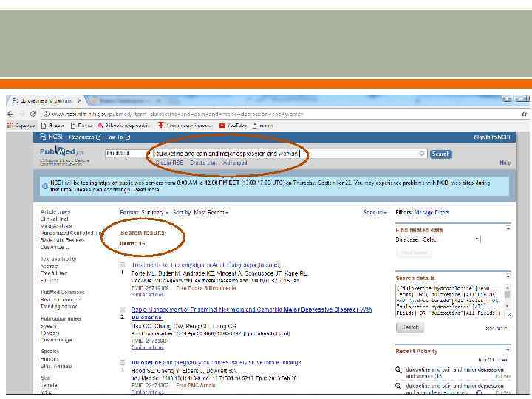
Task: Filter by Reader comments
Action: coord(61,299)
